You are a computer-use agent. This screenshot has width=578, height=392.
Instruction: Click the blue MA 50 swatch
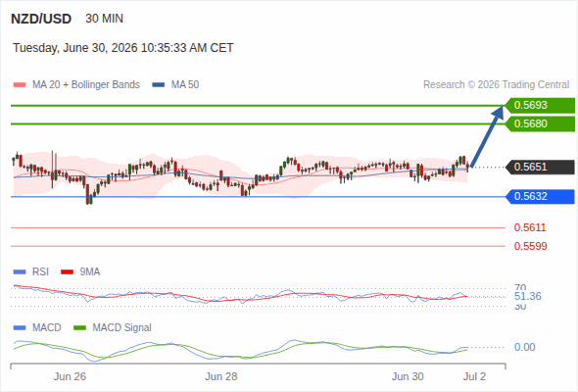tap(159, 85)
